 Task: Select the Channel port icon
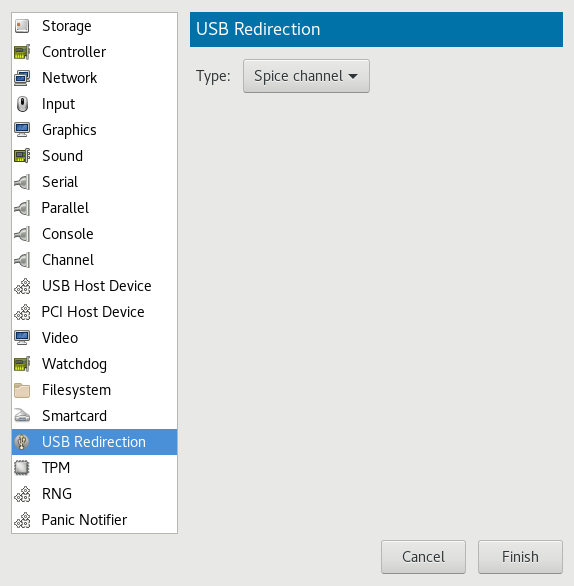point(22,260)
